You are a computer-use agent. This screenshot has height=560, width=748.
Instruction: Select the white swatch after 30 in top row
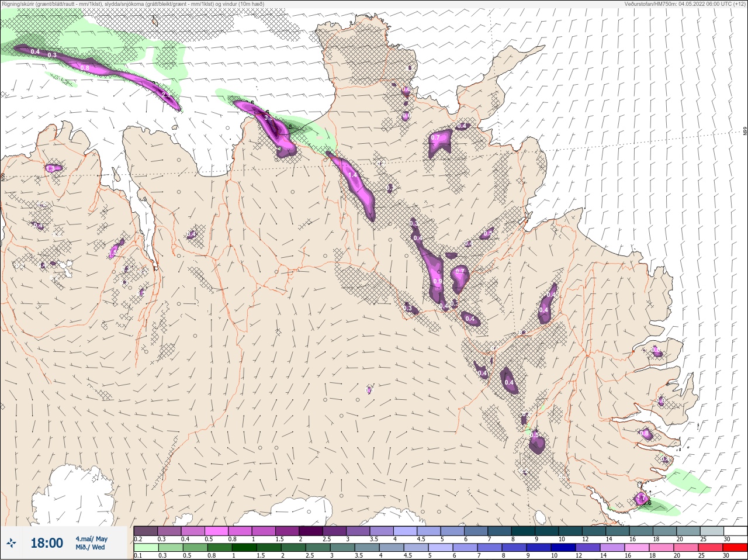(736, 531)
